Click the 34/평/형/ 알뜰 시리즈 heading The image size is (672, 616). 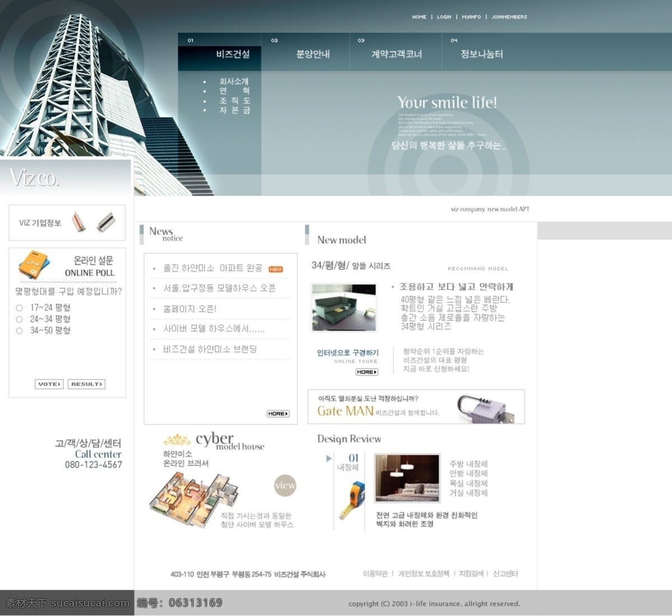351,265
